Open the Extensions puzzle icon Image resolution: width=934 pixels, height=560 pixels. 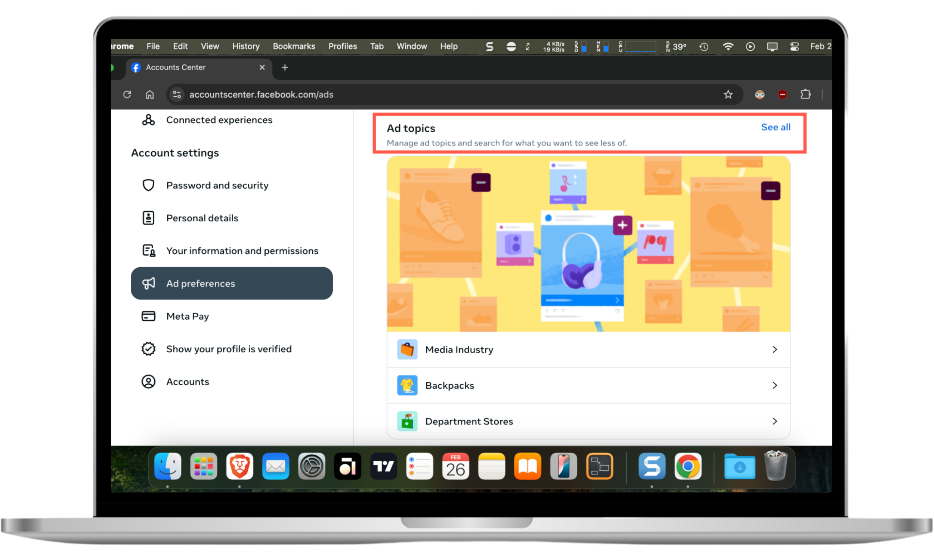tap(805, 94)
